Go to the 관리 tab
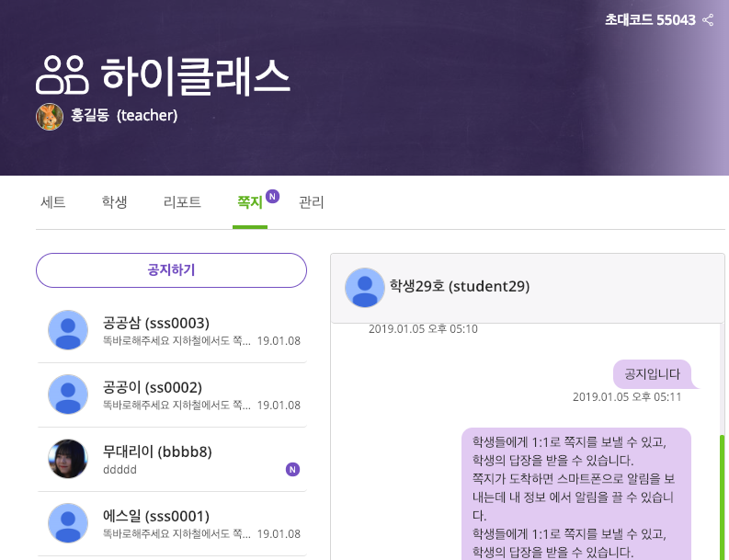Screen dimensions: 729x560 [x=311, y=202]
